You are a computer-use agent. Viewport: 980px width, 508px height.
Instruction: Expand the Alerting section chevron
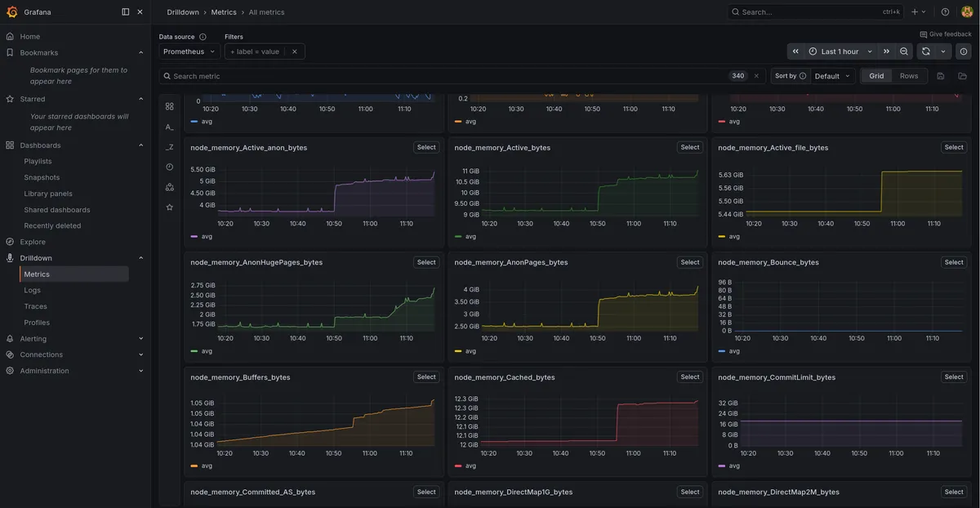pyautogui.click(x=140, y=339)
